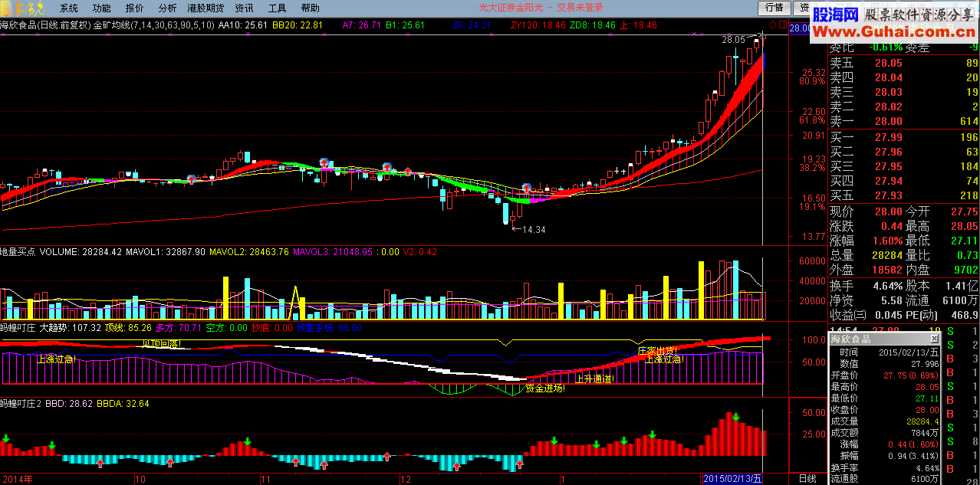Click the 海欣食品(日线.前复权) chart title
This screenshot has height=485, width=980.
point(45,25)
